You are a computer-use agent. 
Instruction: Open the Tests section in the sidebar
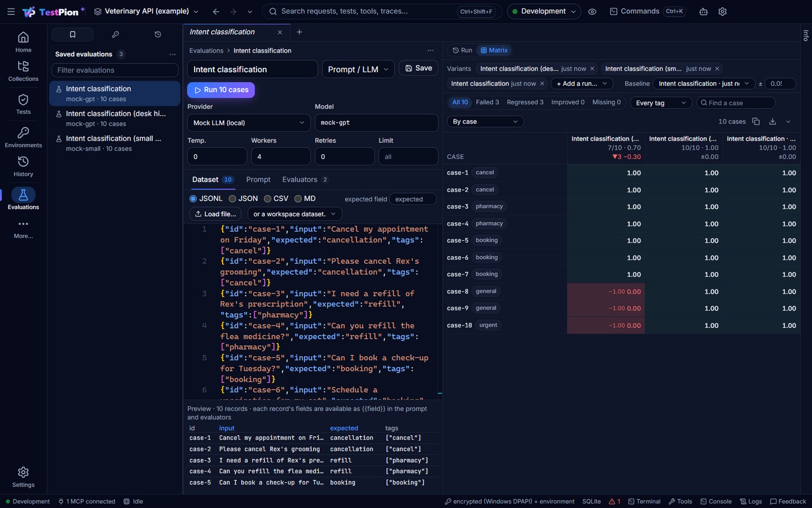tap(23, 104)
